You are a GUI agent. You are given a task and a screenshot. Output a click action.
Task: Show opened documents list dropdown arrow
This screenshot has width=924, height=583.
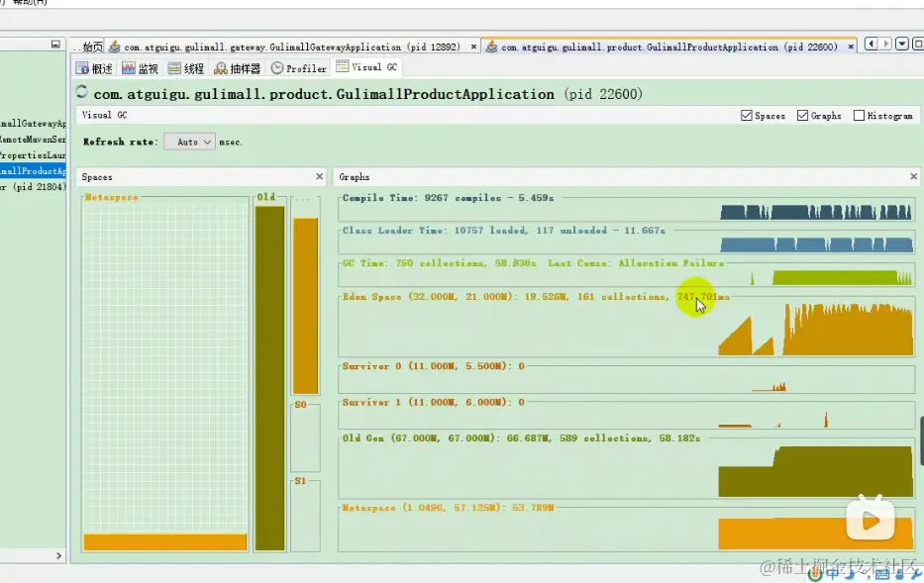(902, 44)
